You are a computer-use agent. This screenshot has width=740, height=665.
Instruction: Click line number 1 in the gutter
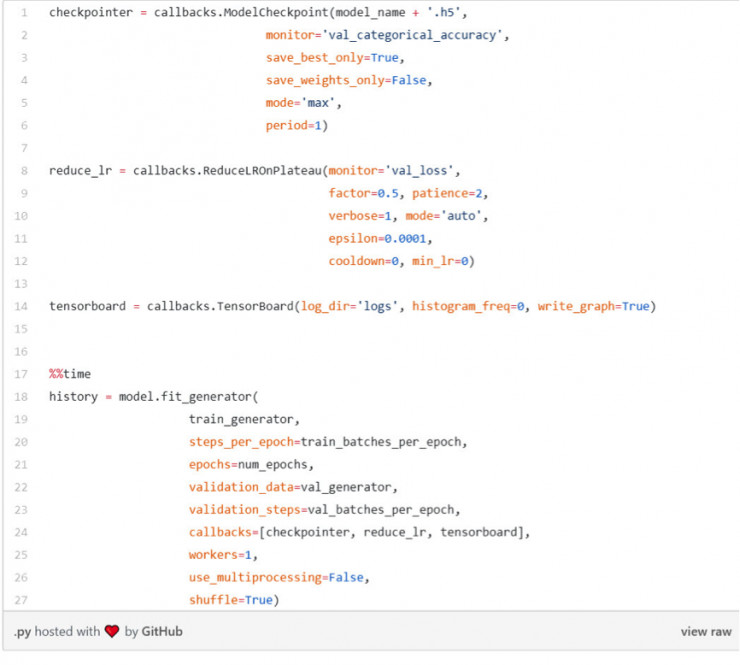[x=24, y=13]
